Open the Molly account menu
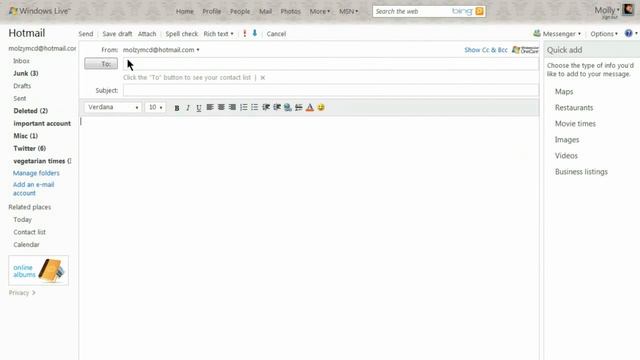 (607, 10)
